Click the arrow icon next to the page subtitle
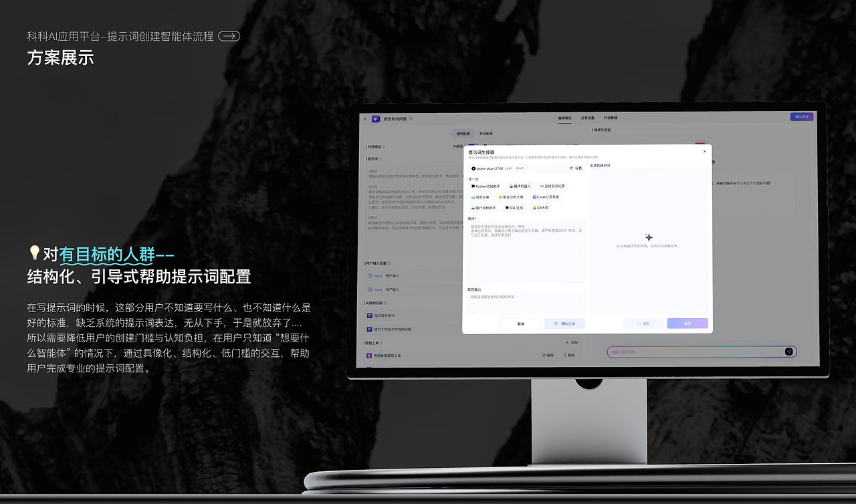This screenshot has height=504, width=856. (x=229, y=37)
